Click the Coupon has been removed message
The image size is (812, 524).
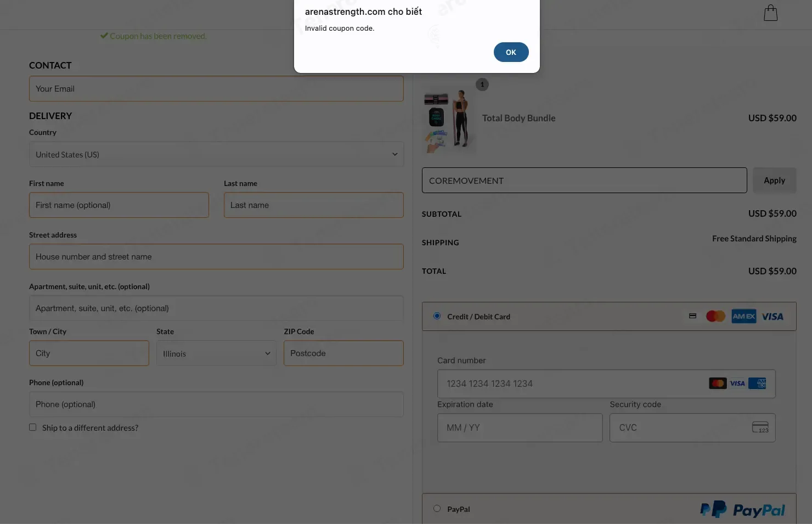[x=158, y=36]
